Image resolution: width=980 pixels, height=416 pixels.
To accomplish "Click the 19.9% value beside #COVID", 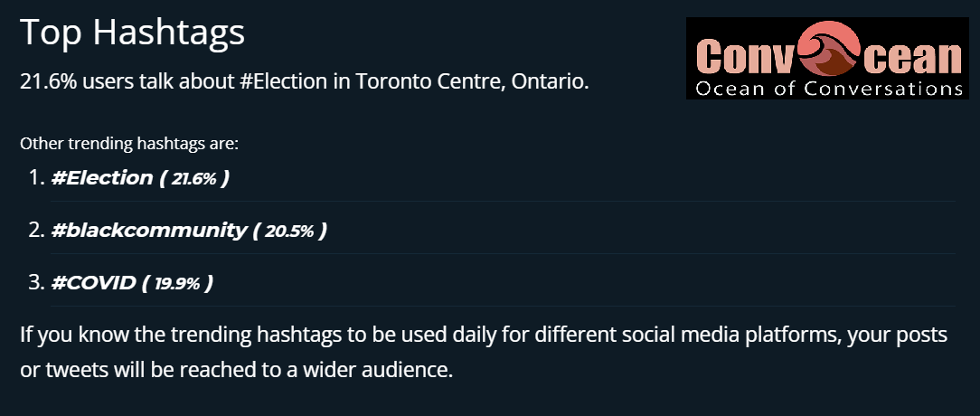I will (x=176, y=284).
